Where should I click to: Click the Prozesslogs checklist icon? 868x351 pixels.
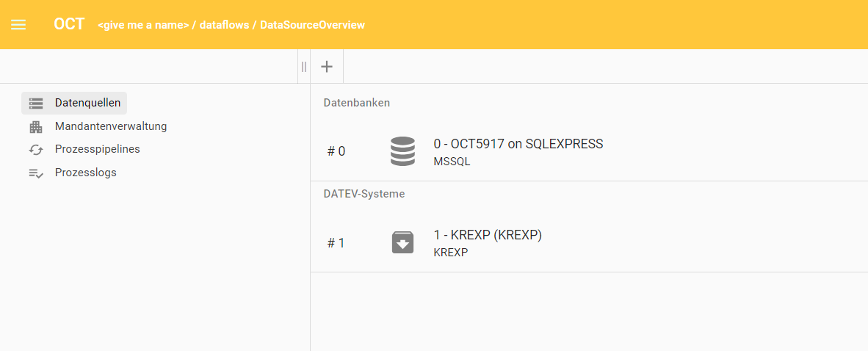(x=36, y=173)
